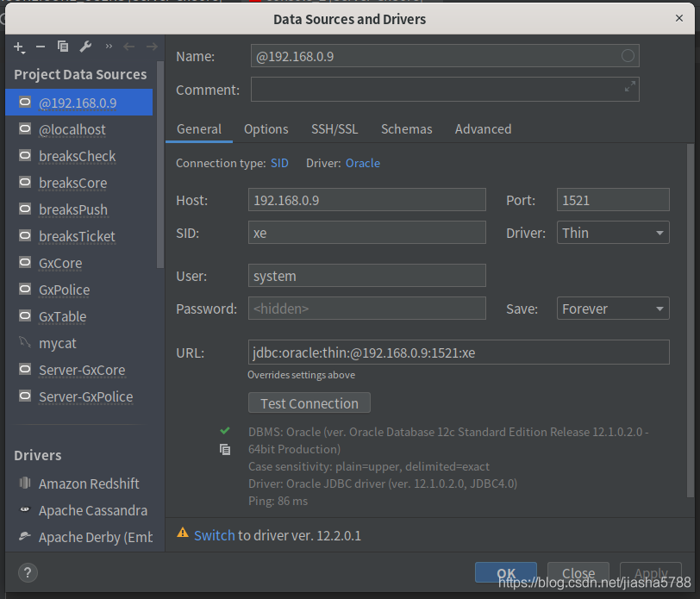Remove selected data source with minus icon
700x599 pixels.
(x=41, y=47)
